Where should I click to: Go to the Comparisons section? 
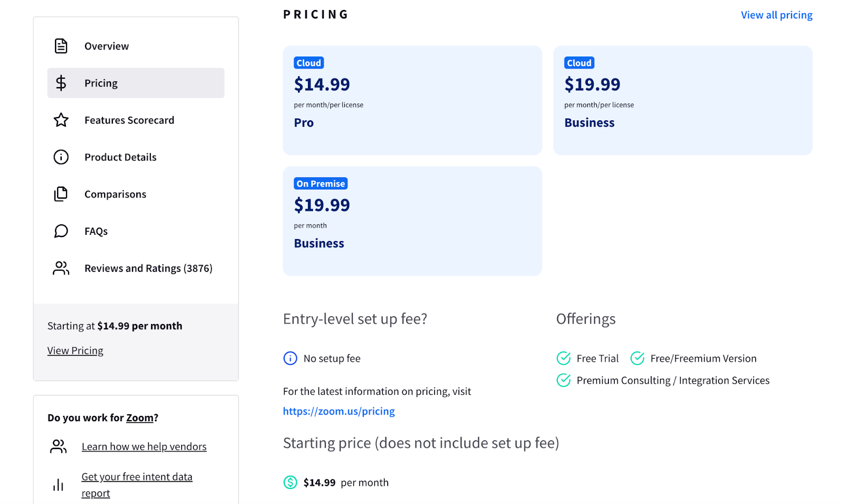115,194
